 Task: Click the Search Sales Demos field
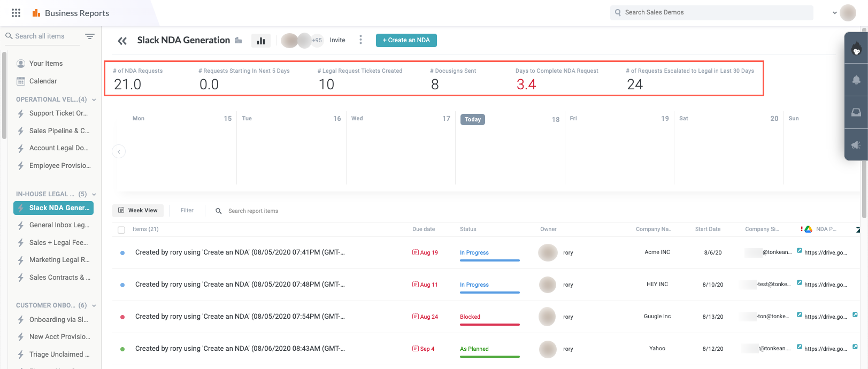(711, 13)
